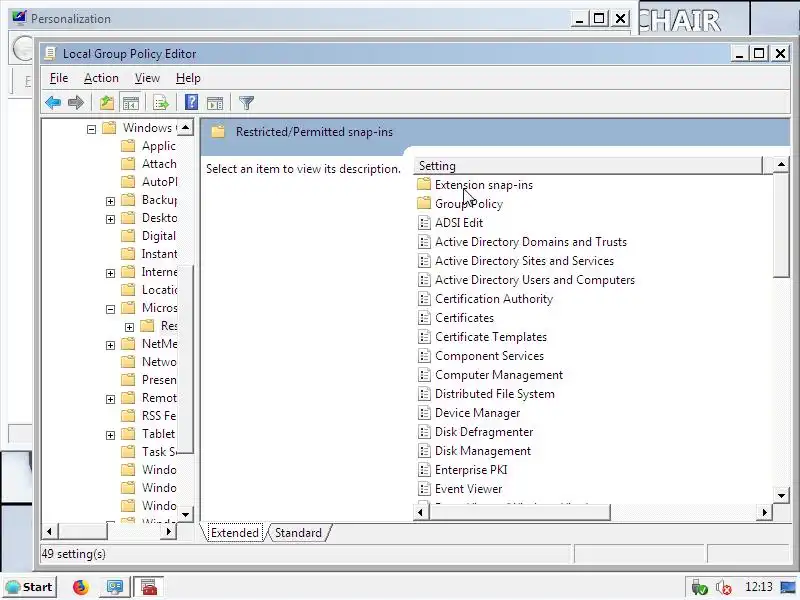800x600 pixels.
Task: Expand the Internet tree node
Action: coord(110,273)
